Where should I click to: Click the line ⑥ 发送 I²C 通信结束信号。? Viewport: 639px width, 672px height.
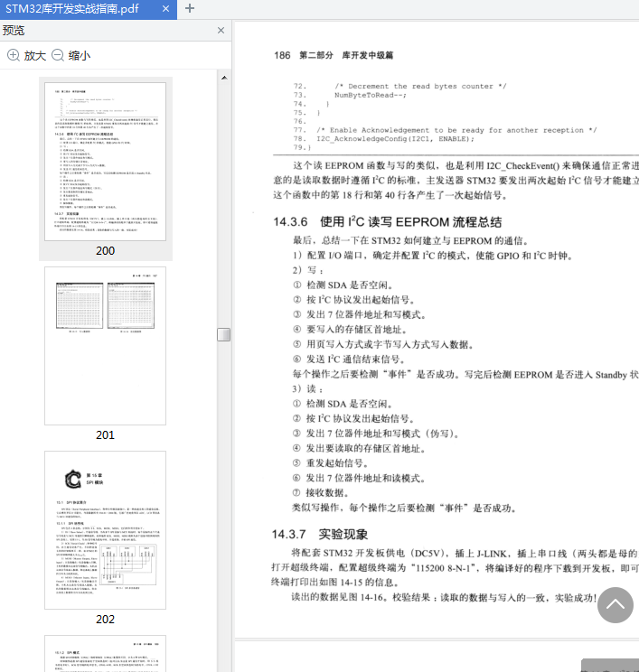(349, 359)
